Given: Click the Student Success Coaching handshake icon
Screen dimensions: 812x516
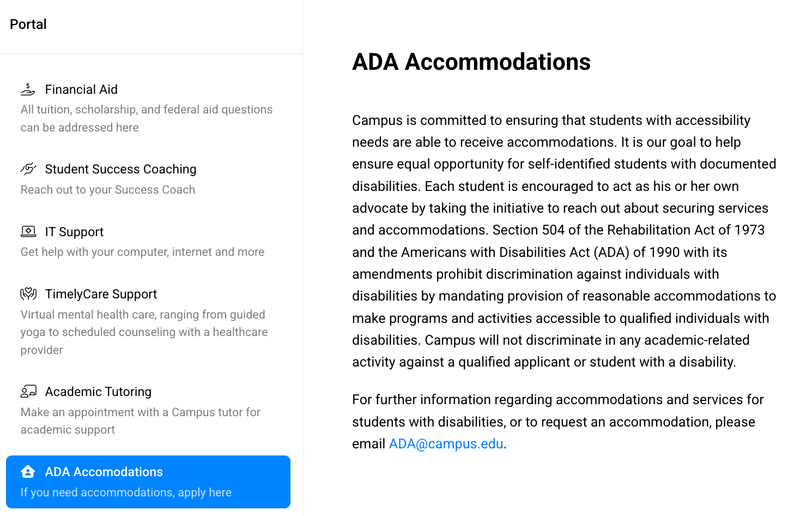Looking at the screenshot, I should 28,169.
